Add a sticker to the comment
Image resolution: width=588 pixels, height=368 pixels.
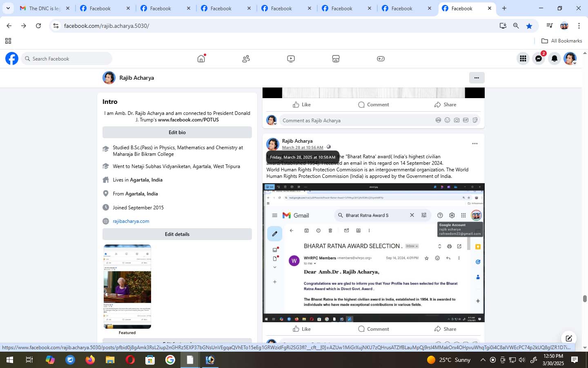pyautogui.click(x=475, y=120)
